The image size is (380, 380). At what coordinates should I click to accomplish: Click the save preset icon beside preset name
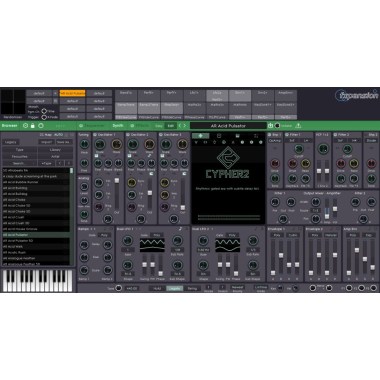point(270,126)
